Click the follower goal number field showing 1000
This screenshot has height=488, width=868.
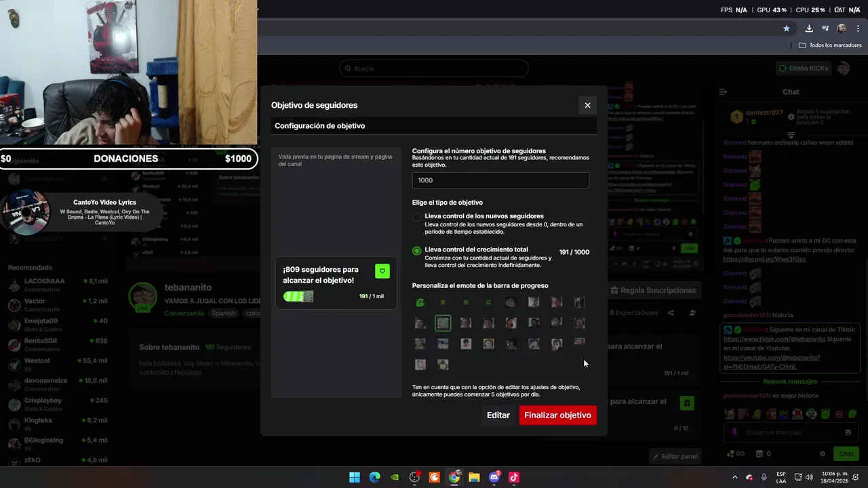point(500,180)
